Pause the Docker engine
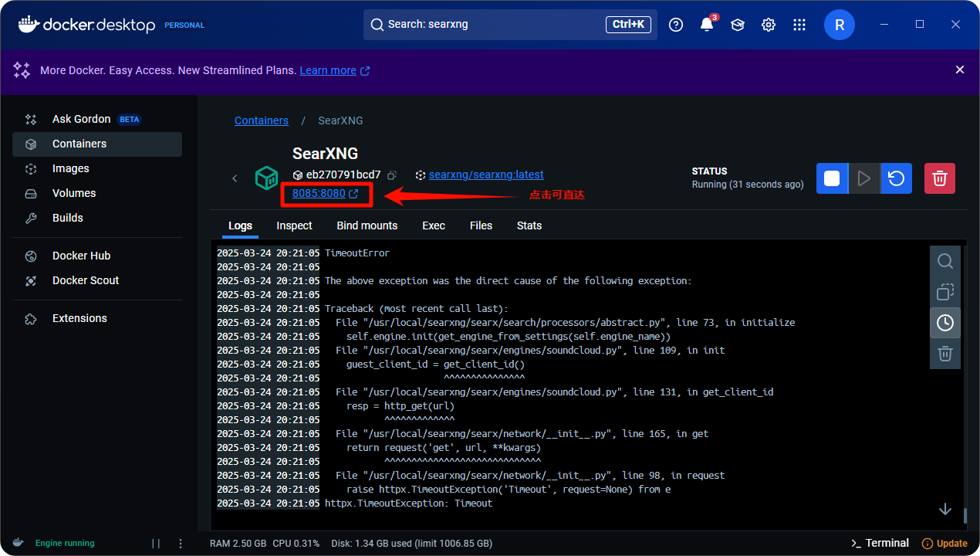This screenshot has width=980, height=556. click(156, 543)
